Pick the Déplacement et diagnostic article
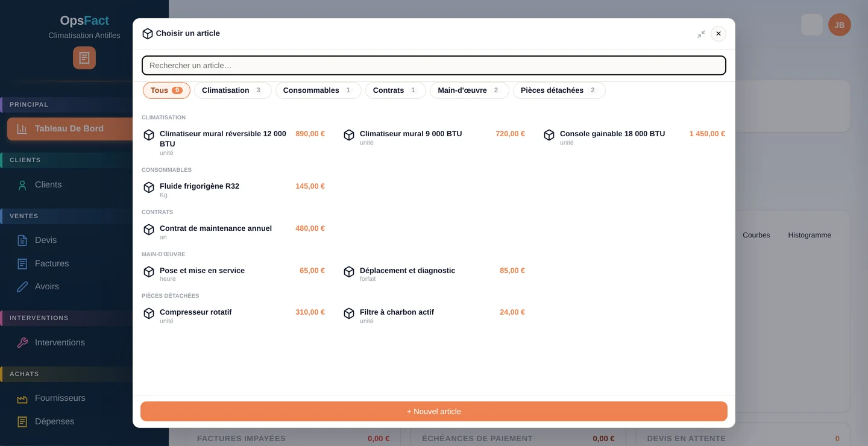868x446 pixels. [x=434, y=275]
